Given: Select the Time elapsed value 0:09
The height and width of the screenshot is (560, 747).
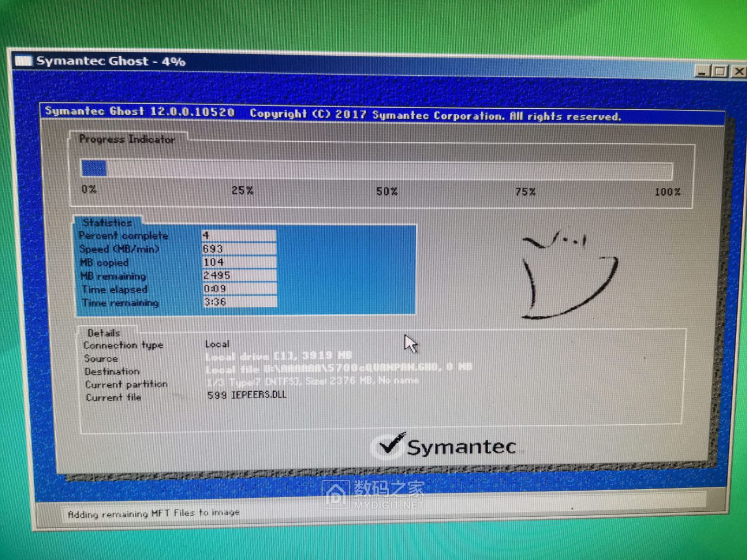Looking at the screenshot, I should (x=240, y=288).
